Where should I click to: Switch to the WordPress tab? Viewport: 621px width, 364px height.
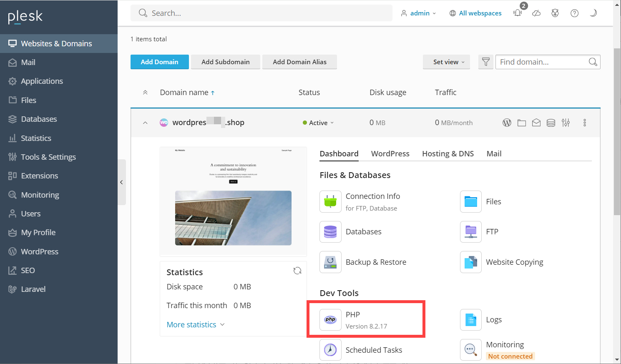click(x=390, y=153)
